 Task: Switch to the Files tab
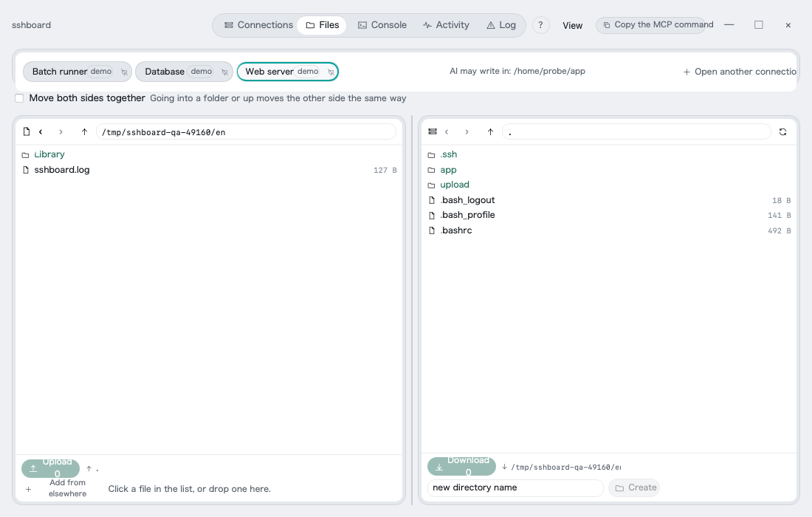coord(322,25)
